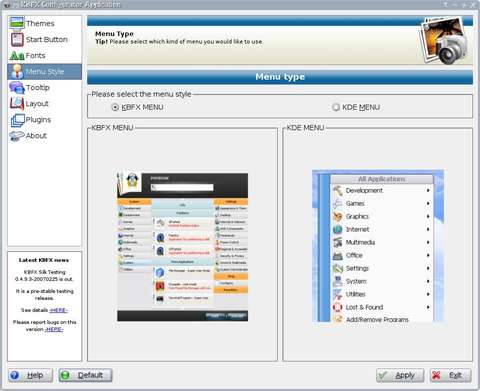Select the KBFX MENU radio button
Viewport: 480px width, 391px height.
pyautogui.click(x=115, y=107)
